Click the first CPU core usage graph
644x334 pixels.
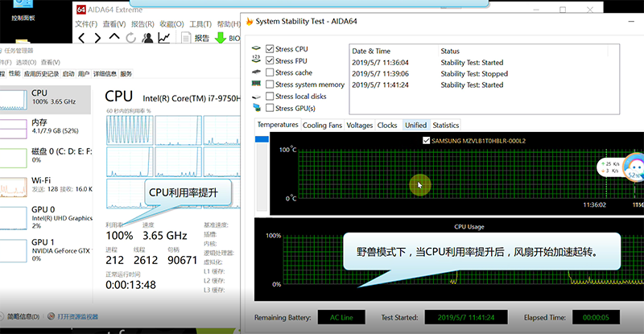click(x=130, y=130)
